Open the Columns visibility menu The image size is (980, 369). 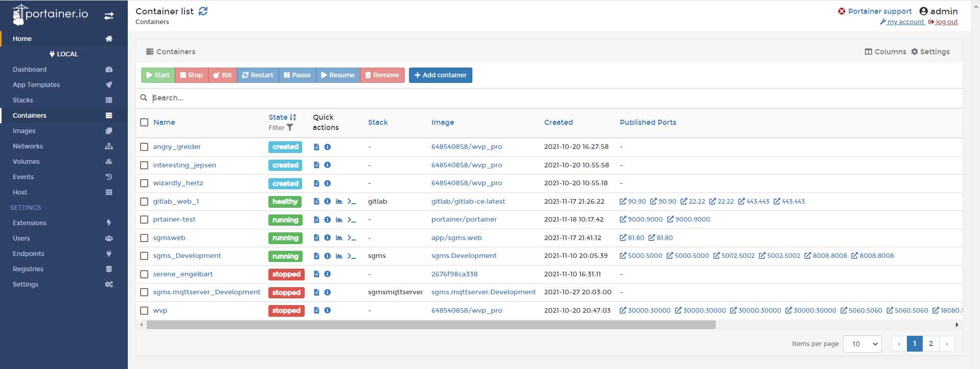click(885, 52)
